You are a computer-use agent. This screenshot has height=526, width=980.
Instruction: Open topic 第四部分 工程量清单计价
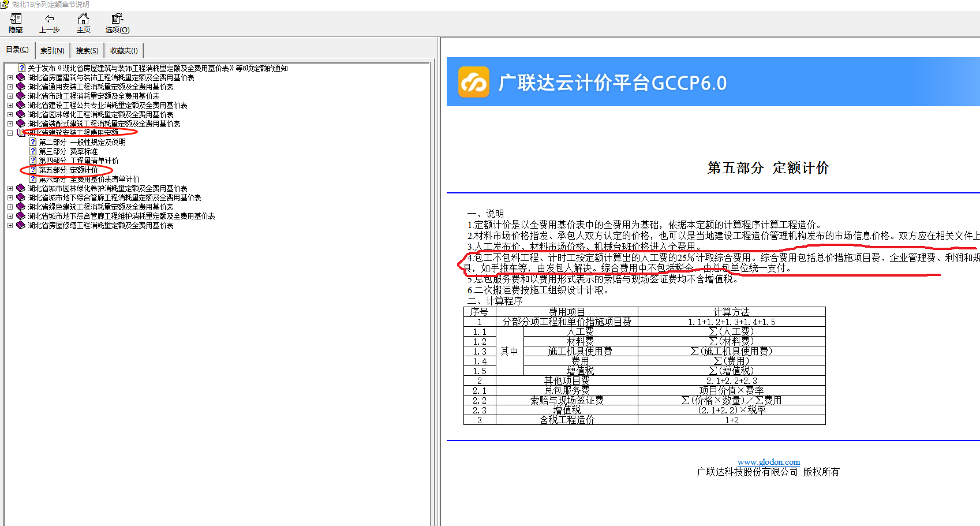coord(78,161)
